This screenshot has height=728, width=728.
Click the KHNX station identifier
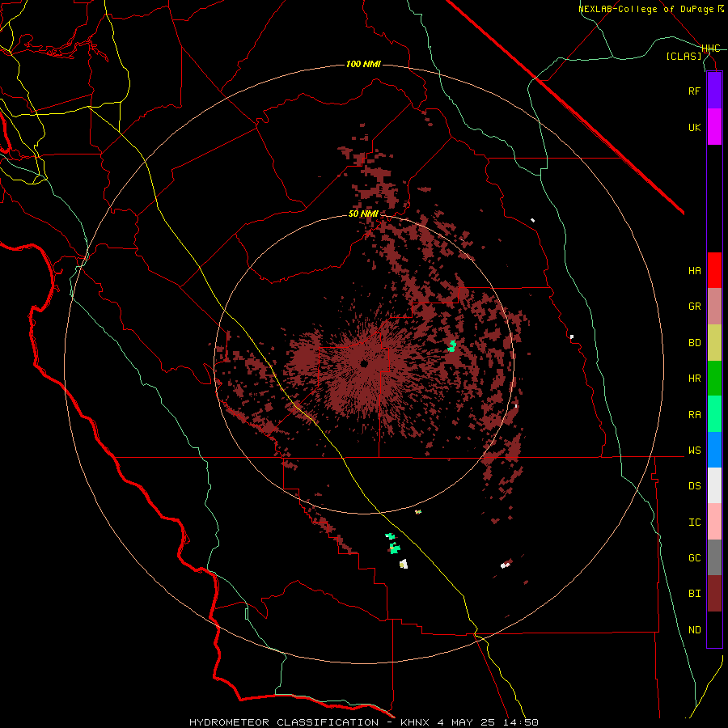416,722
